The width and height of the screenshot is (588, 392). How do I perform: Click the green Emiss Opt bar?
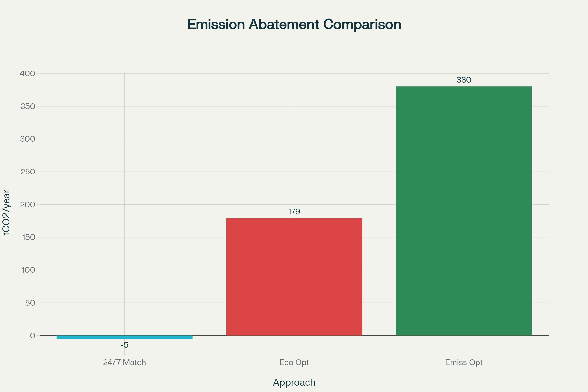click(464, 211)
